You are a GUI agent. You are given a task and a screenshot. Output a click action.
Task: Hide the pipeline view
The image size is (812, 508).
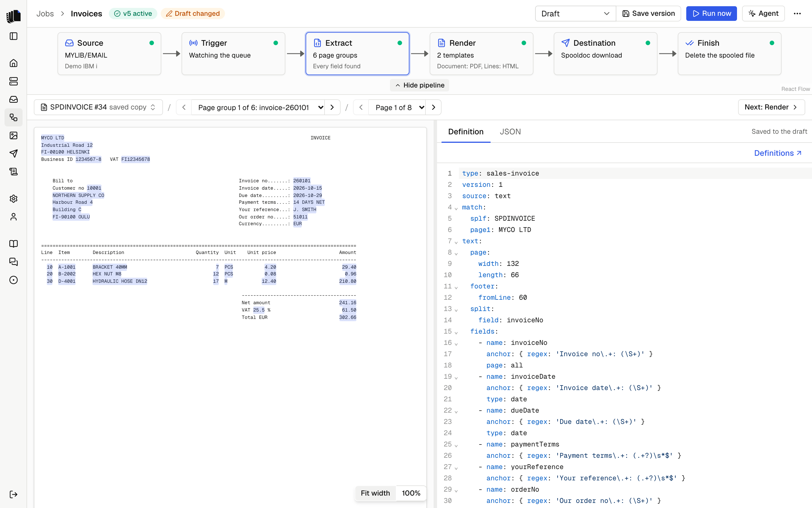pos(420,85)
